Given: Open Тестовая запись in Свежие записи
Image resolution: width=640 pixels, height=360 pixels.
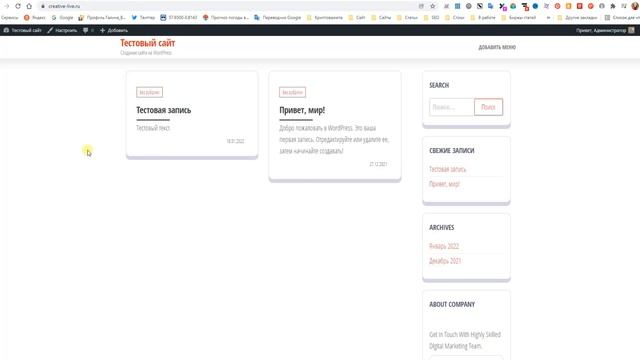Looking at the screenshot, I should [447, 169].
